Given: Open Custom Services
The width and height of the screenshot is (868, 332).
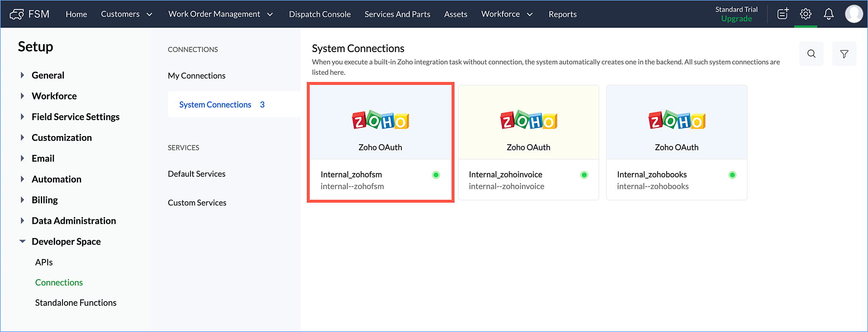Looking at the screenshot, I should pos(197,203).
